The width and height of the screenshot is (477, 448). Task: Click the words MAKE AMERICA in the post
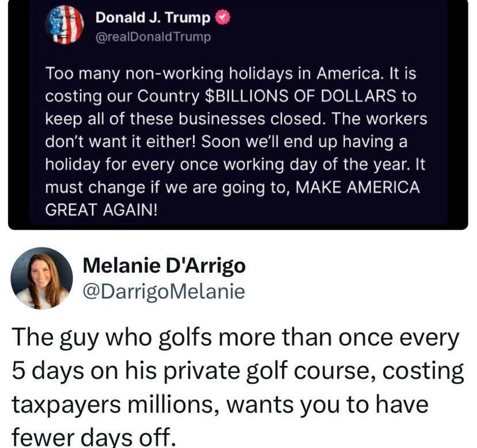click(358, 187)
